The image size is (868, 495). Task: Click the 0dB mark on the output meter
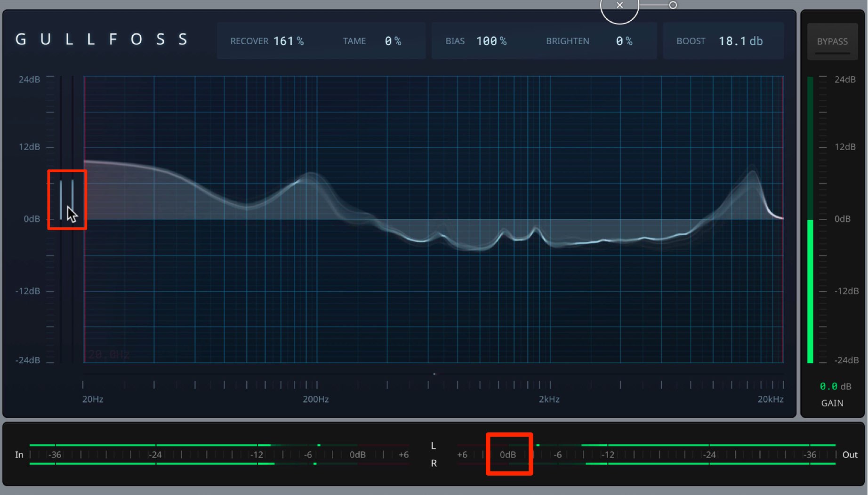coord(508,455)
